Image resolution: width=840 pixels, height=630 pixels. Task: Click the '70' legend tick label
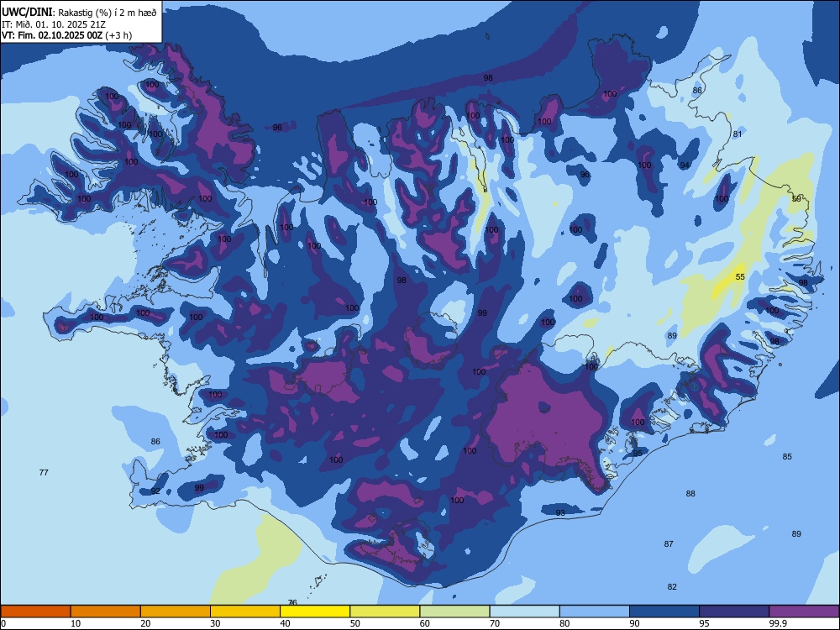coord(495,623)
